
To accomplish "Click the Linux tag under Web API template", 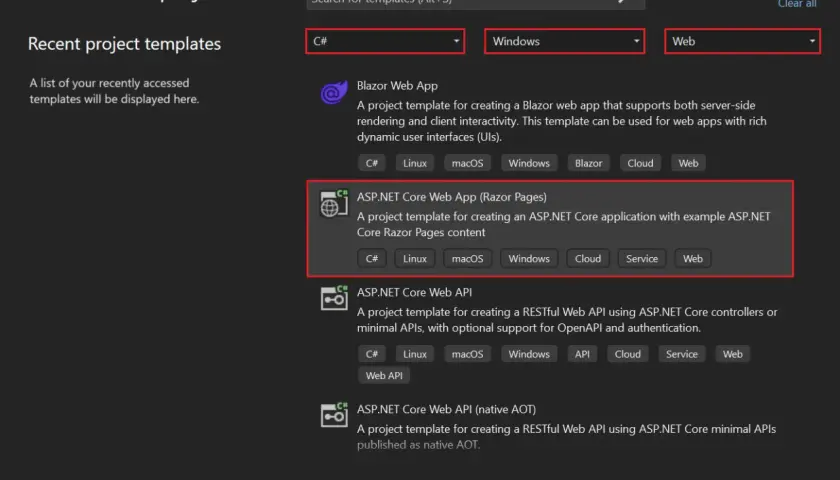I will click(415, 354).
